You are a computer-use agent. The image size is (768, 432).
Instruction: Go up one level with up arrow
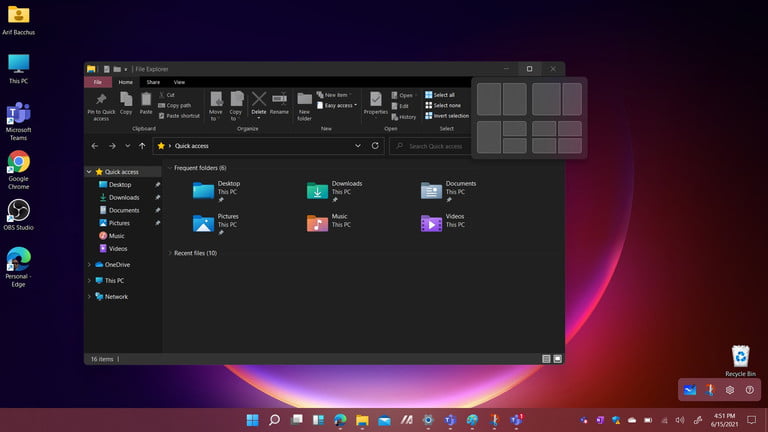click(x=142, y=146)
